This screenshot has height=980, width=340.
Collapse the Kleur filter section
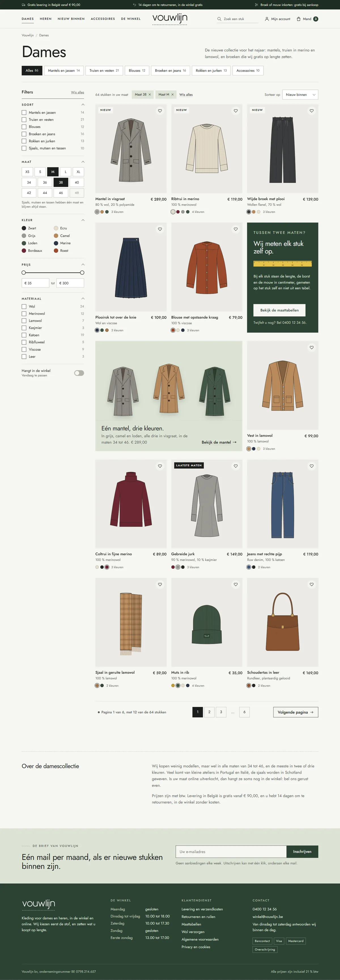83,220
